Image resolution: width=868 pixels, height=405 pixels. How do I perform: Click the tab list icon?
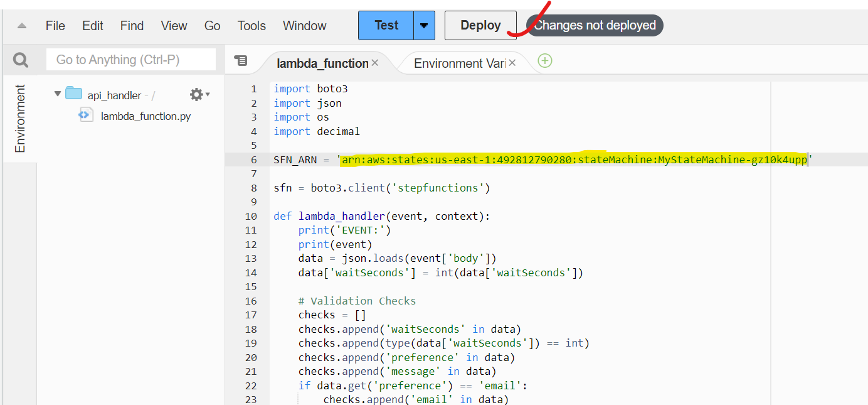pos(240,61)
